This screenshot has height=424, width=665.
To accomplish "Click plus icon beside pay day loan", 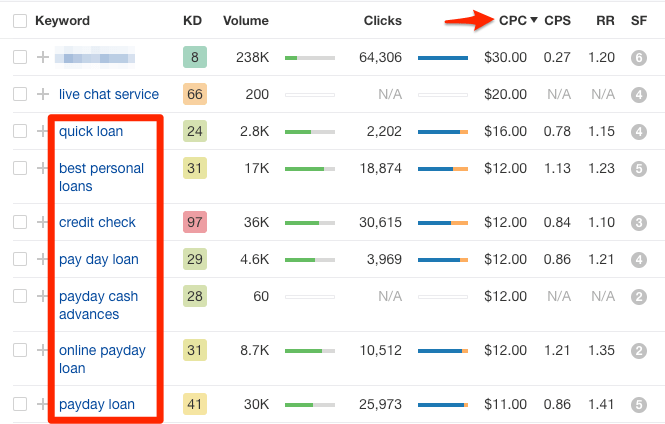I will click(x=42, y=259).
